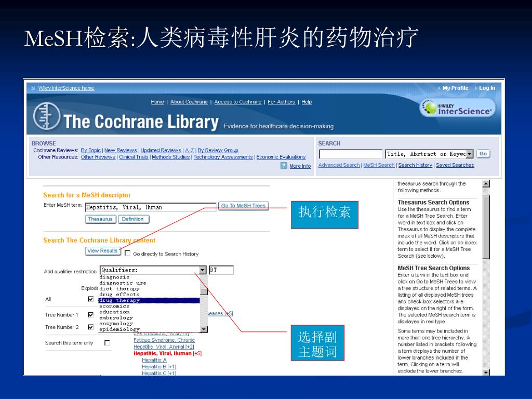The height and width of the screenshot is (399, 532).
Task: Select drug effects qualifier
Action: pos(149,295)
